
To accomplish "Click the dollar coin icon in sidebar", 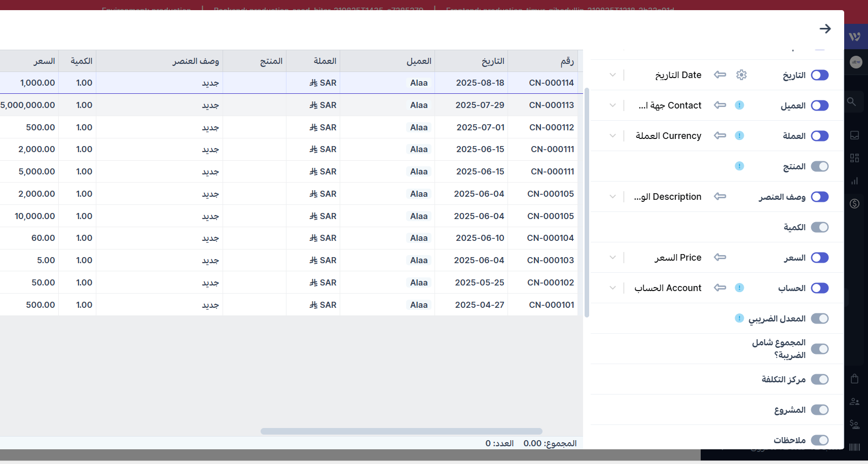I will [854, 204].
